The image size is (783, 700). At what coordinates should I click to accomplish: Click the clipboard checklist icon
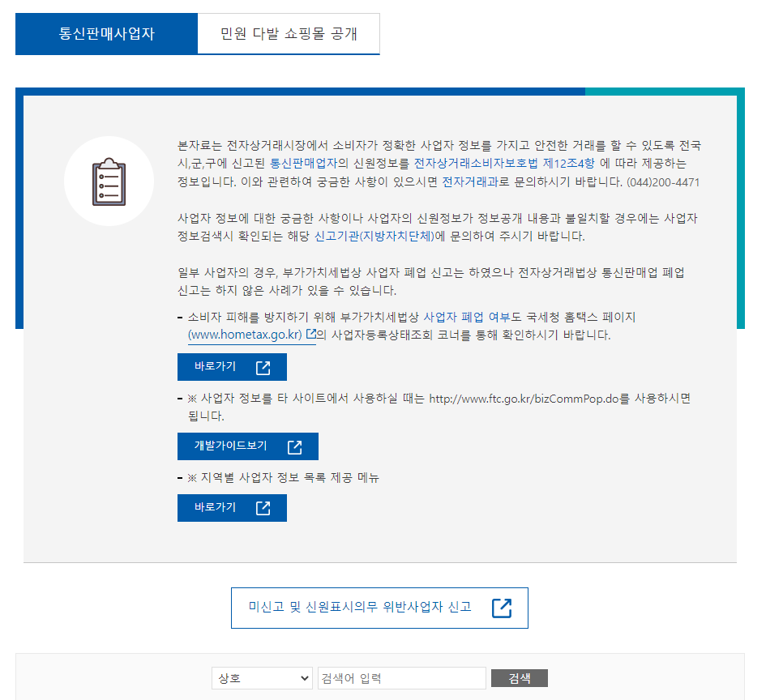click(x=109, y=181)
